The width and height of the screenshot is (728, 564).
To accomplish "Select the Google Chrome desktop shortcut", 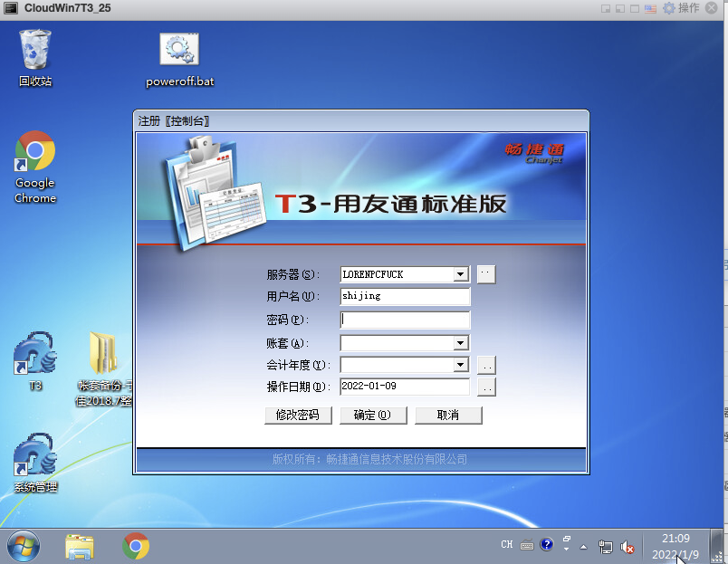I will coord(35,167).
